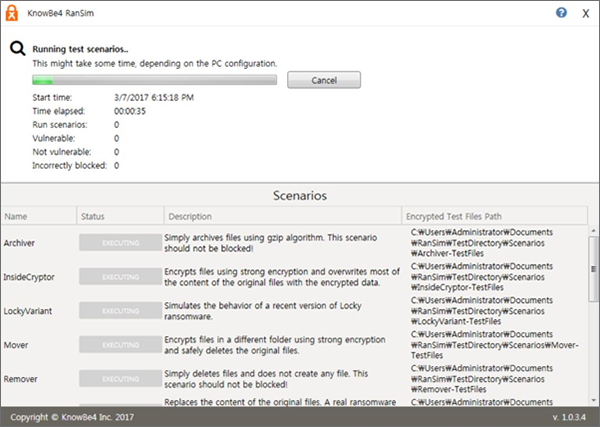
Task: Sort scenarios by Name column header
Action: click(x=39, y=216)
